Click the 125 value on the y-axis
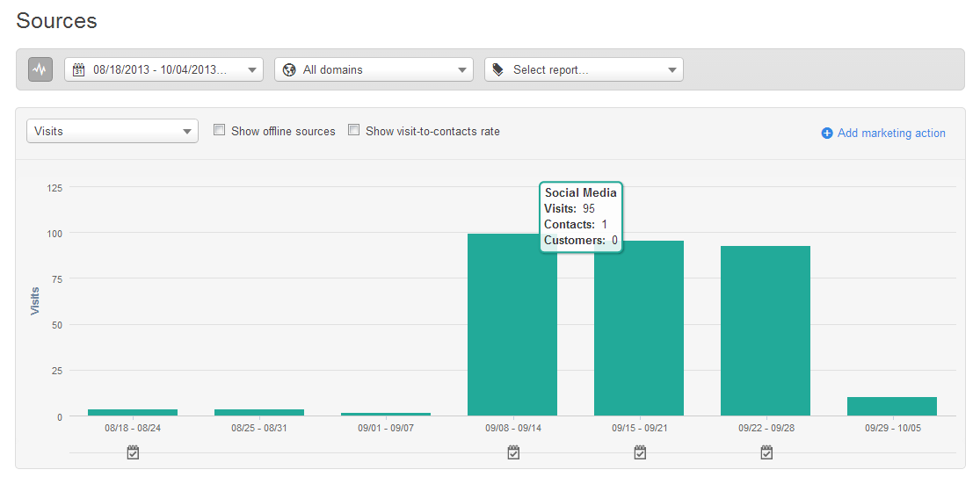The height and width of the screenshot is (477, 980). [x=55, y=187]
